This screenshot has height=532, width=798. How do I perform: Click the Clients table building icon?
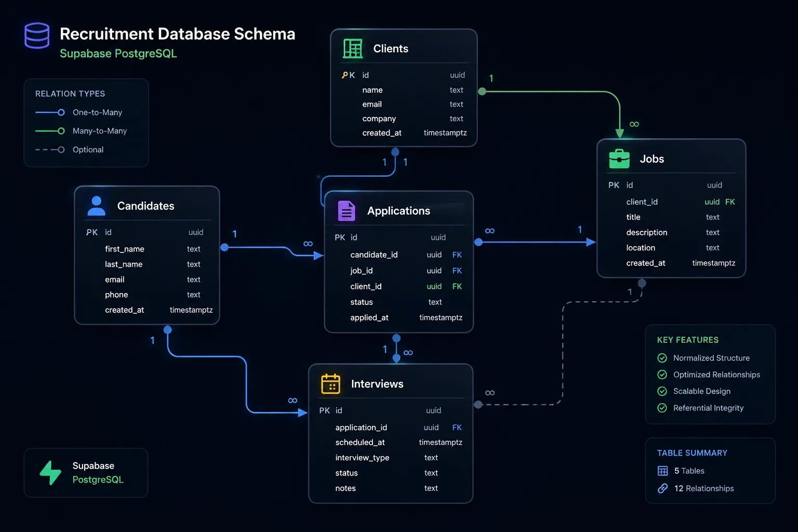353,49
